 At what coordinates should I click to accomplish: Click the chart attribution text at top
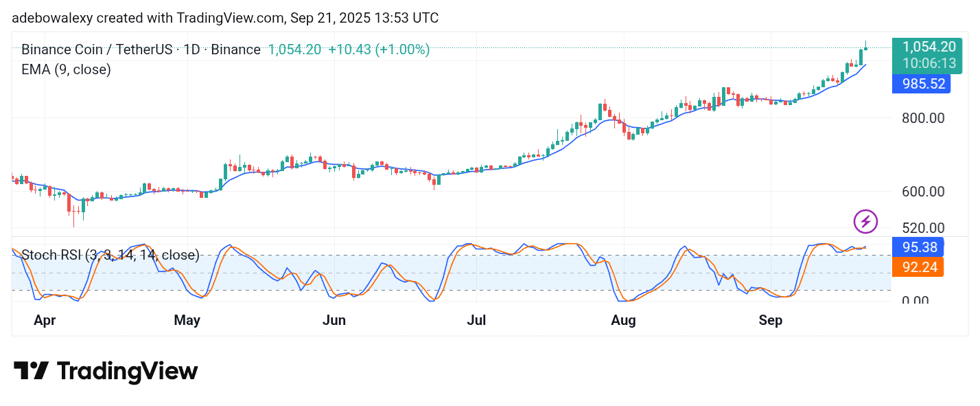(x=226, y=18)
